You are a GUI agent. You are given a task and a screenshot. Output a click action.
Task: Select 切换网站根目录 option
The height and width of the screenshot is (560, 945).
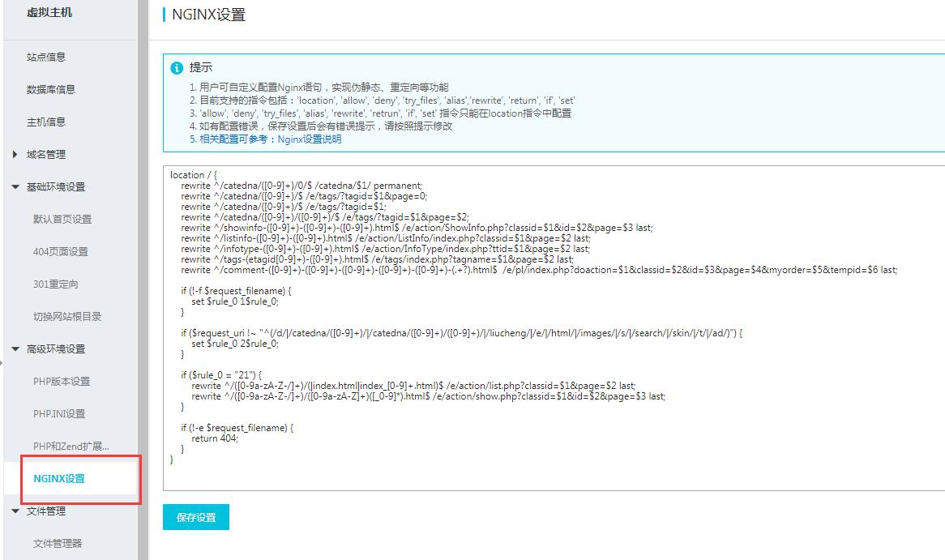click(67, 317)
